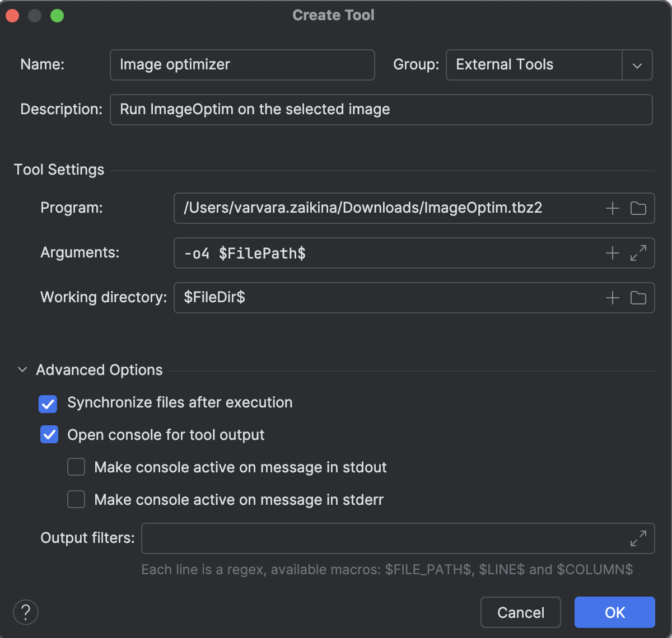
Task: Enable Make console active on message in stderr
Action: click(76, 499)
